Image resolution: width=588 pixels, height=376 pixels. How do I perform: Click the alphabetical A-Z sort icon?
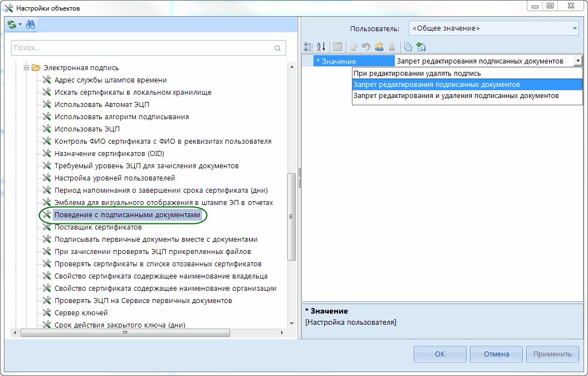321,47
